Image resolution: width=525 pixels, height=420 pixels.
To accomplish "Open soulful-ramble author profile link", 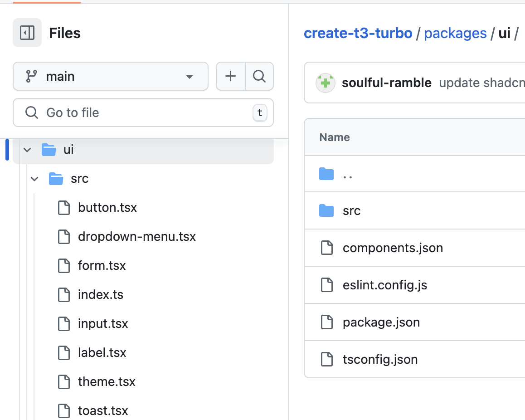I will (386, 83).
